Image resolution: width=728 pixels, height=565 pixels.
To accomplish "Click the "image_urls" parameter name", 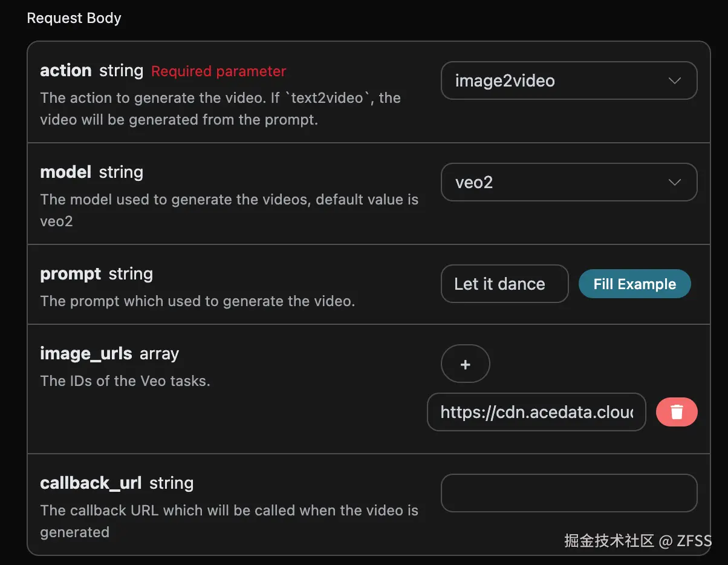I will tap(86, 353).
